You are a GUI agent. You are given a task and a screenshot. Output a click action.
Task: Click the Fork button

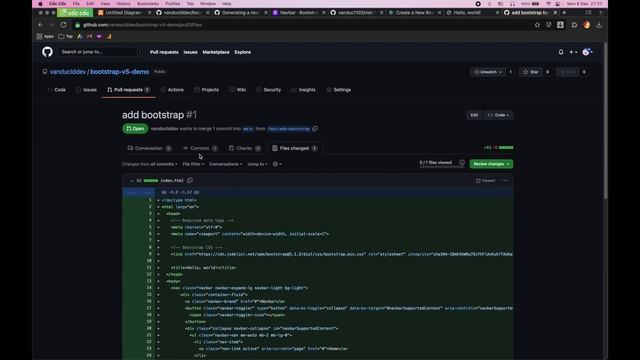[x=567, y=72]
